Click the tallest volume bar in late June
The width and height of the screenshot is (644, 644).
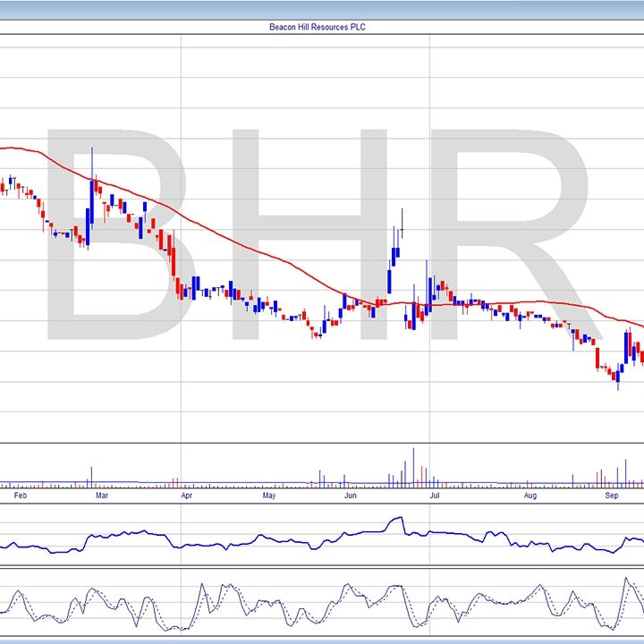click(x=413, y=467)
